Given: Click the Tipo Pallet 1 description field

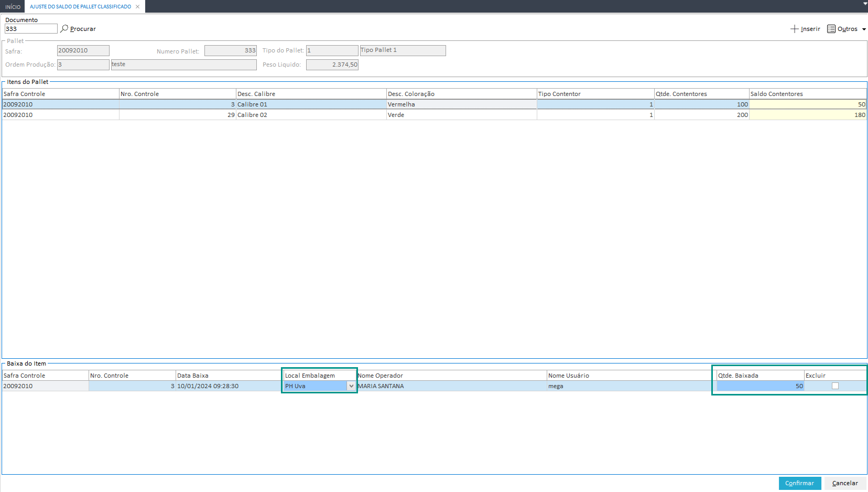Looking at the screenshot, I should 403,50.
